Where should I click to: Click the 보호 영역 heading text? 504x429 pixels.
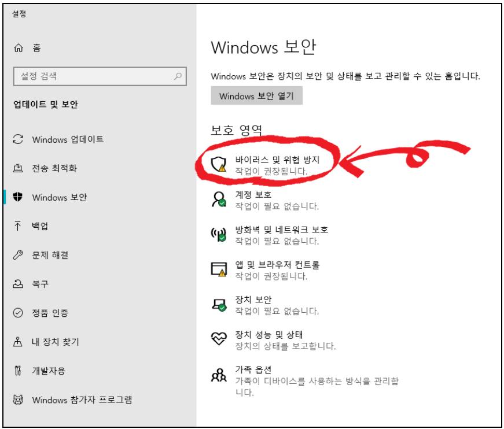point(237,130)
